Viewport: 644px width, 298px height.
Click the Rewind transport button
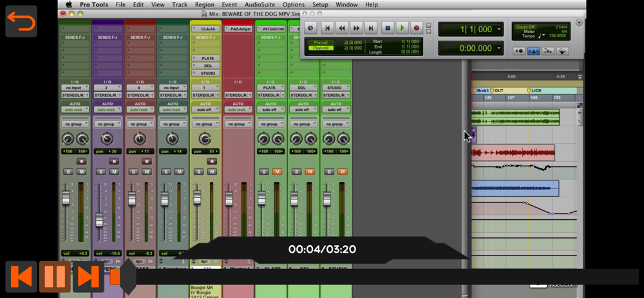coord(342,28)
